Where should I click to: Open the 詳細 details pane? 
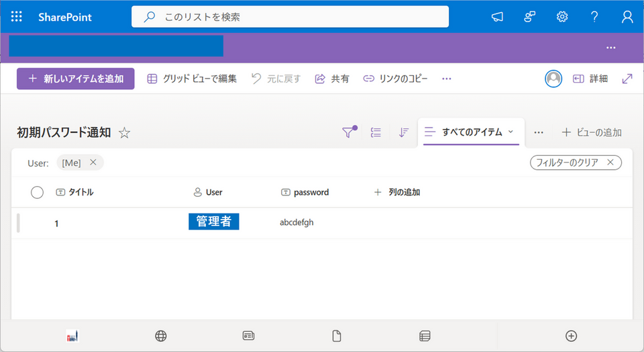pos(590,79)
